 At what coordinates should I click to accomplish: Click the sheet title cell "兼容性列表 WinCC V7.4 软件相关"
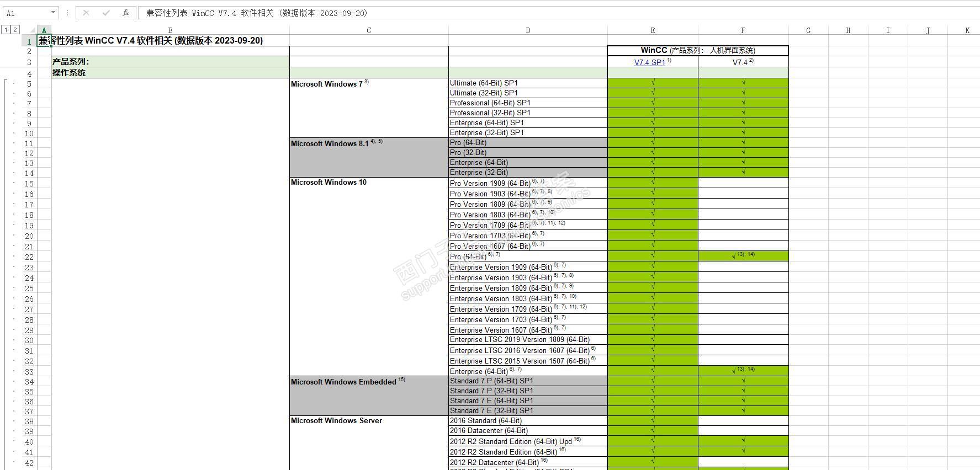pyautogui.click(x=151, y=40)
